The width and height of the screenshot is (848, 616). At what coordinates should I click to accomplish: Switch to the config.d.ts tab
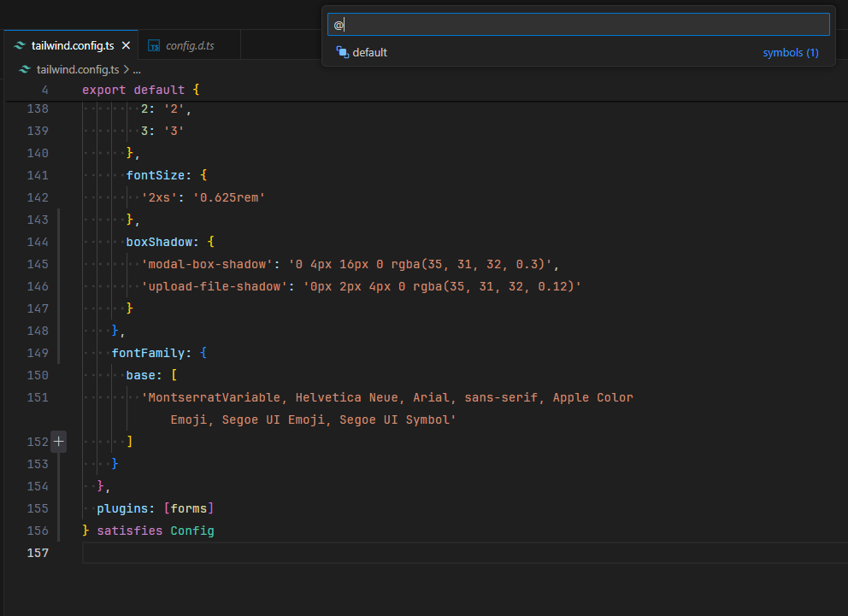[x=189, y=44]
